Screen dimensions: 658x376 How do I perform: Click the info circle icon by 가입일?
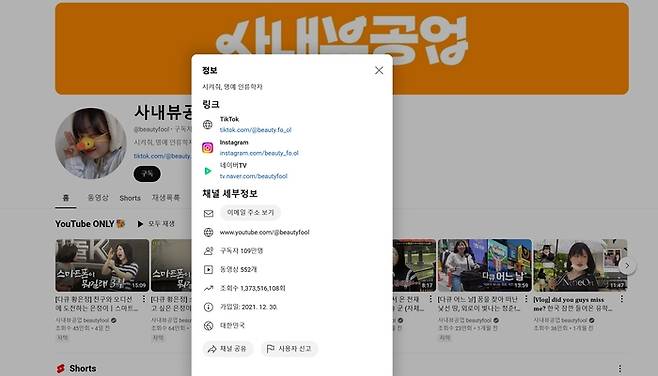(x=209, y=307)
